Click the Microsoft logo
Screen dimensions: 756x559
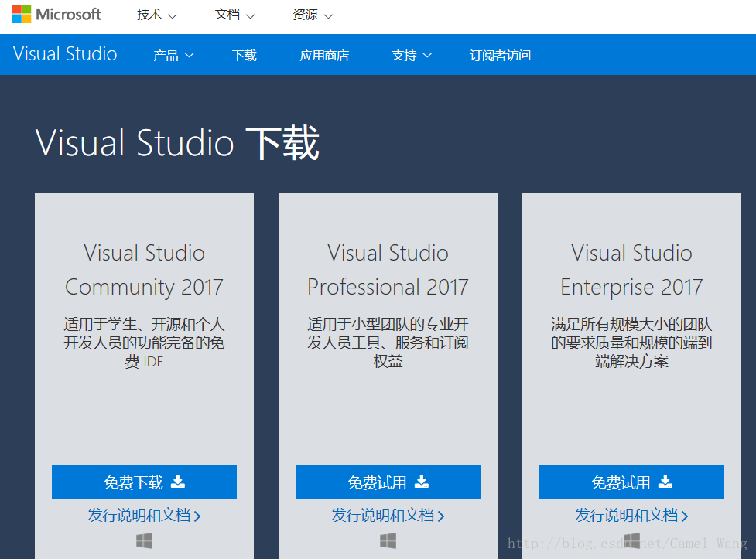[56, 15]
